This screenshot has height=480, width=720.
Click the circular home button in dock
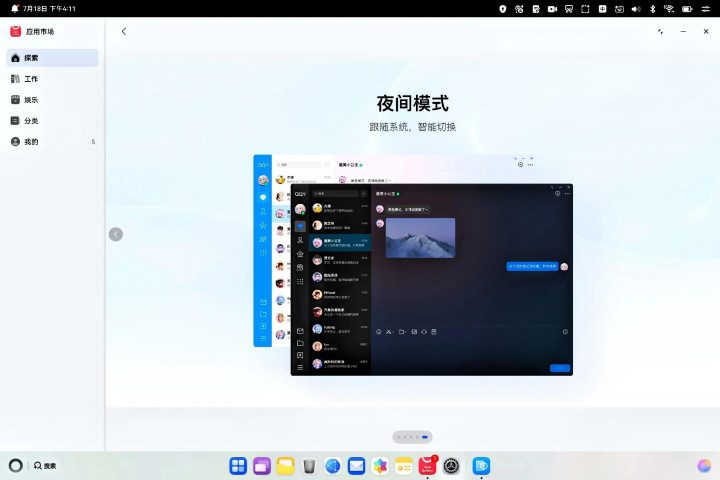16,465
